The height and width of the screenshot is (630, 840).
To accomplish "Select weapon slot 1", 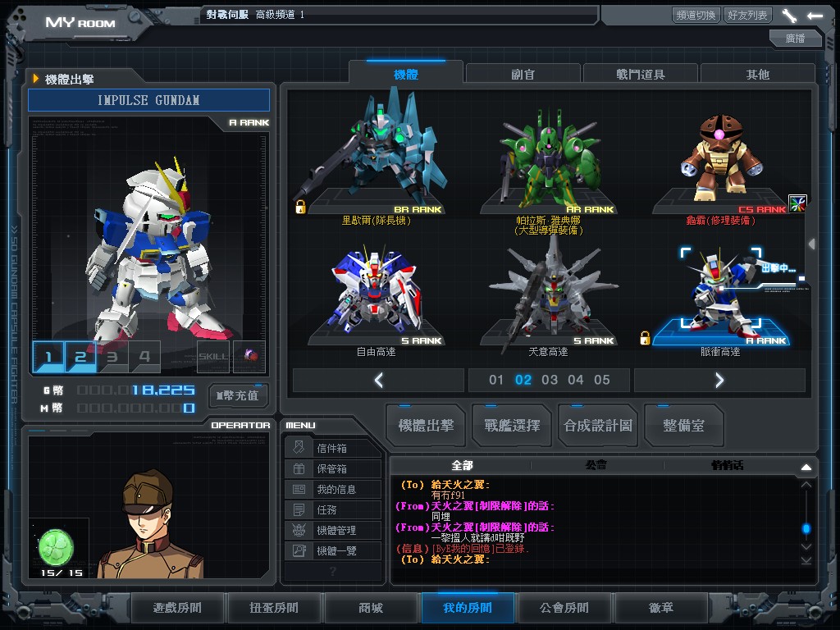I will pyautogui.click(x=48, y=356).
